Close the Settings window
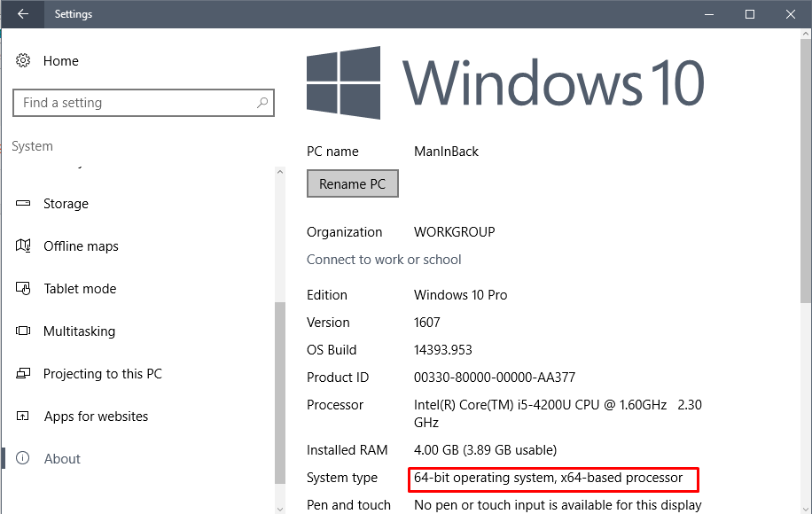 790,14
